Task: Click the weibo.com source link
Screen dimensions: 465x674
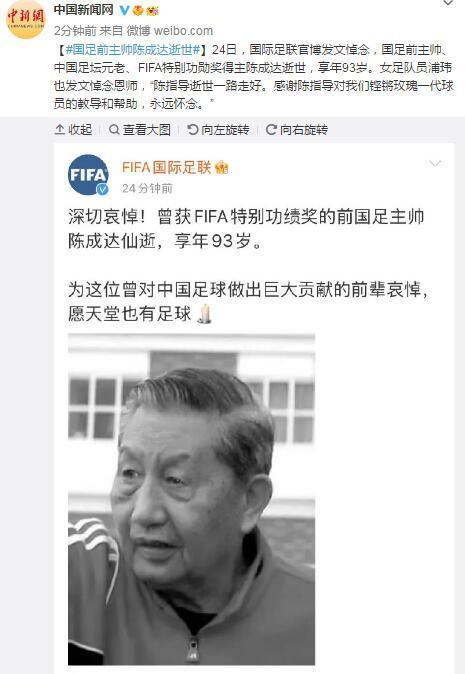Action: 183,31
